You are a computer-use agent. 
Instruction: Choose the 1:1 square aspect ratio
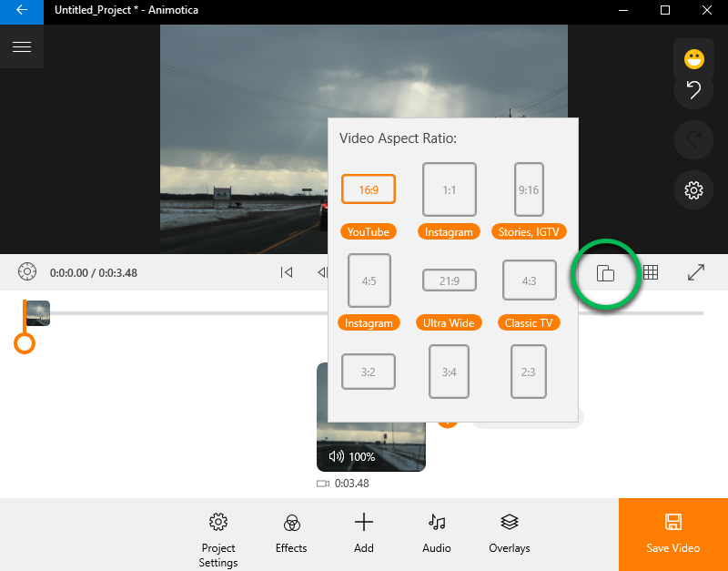pyautogui.click(x=449, y=189)
